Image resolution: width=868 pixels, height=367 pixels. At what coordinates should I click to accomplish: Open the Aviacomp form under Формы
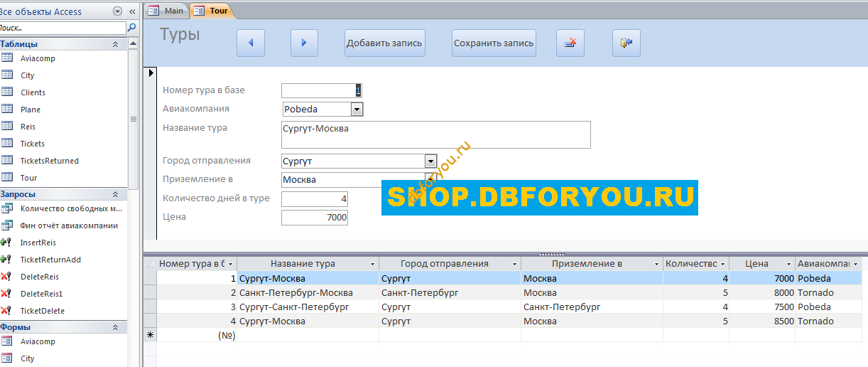coord(38,341)
